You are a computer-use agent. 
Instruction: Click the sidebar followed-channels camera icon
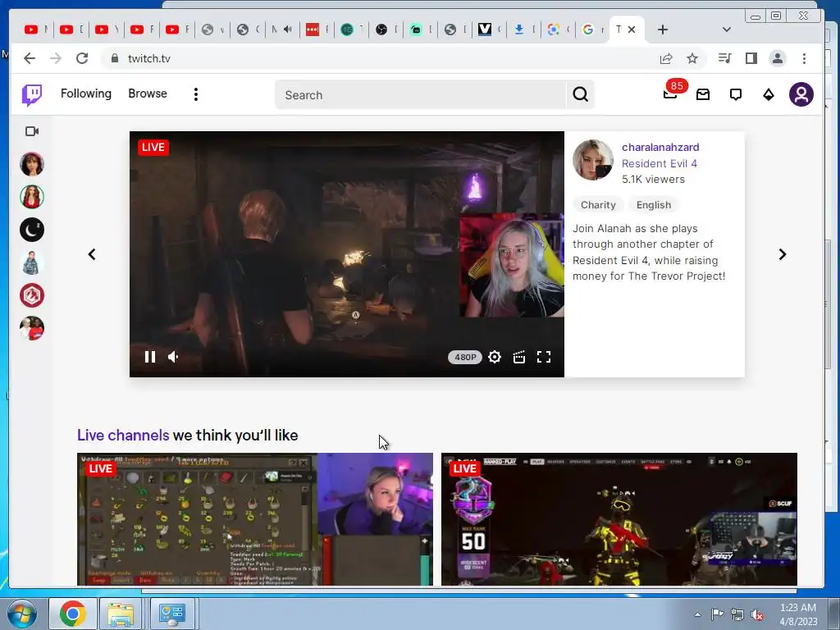point(32,131)
